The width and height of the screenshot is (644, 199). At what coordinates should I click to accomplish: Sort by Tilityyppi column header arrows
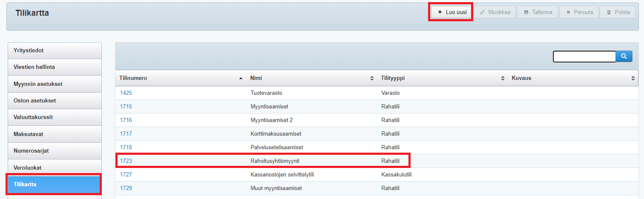coord(503,79)
